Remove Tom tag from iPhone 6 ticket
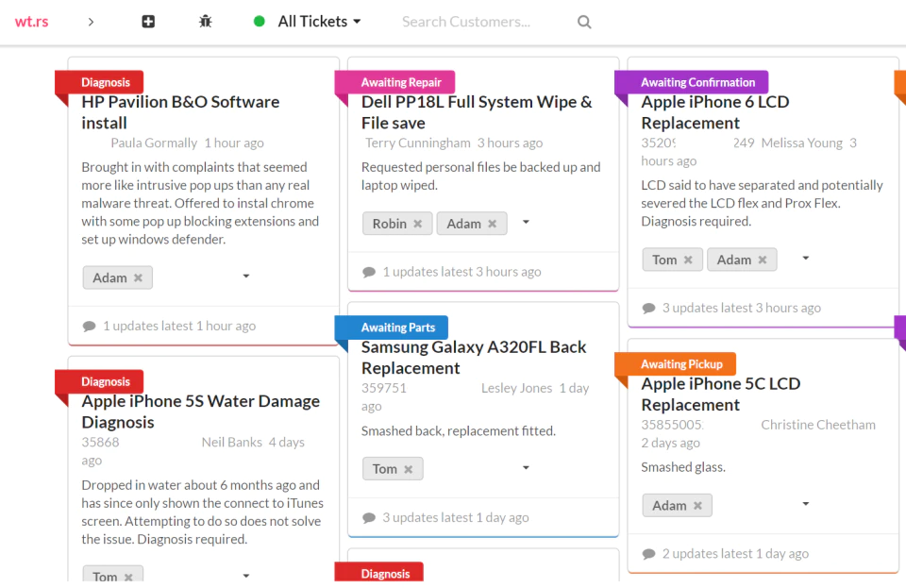 [x=688, y=260]
